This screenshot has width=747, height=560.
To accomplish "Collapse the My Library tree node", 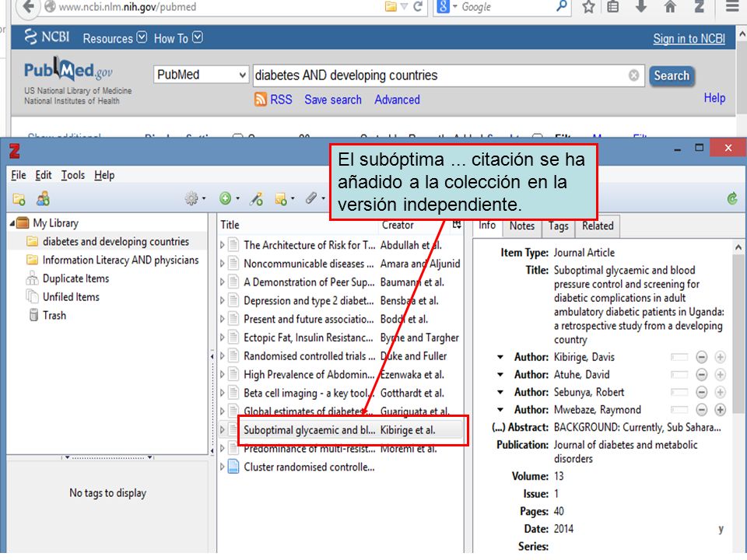I will click(x=12, y=223).
